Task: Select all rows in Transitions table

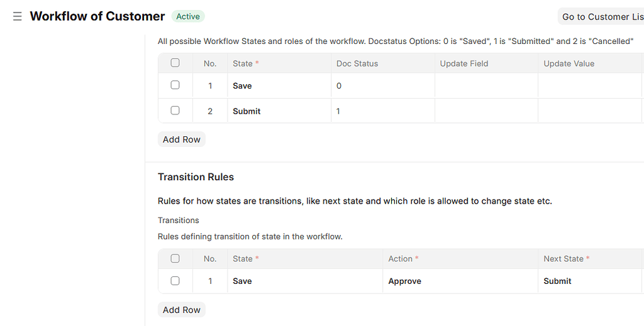Action: point(175,258)
